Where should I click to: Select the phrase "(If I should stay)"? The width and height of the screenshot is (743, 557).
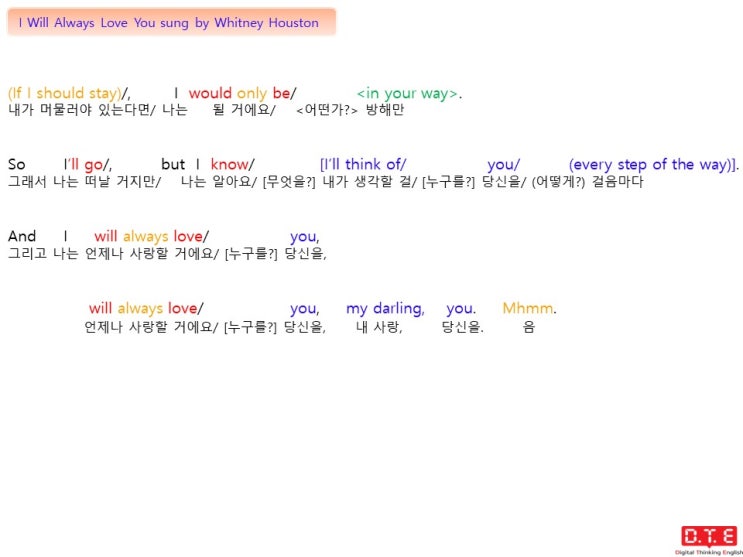[x=65, y=93]
